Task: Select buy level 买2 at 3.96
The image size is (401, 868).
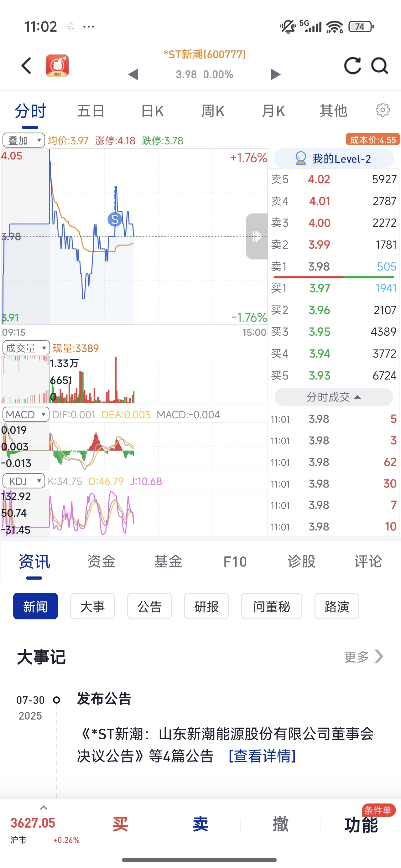Action: tap(334, 310)
